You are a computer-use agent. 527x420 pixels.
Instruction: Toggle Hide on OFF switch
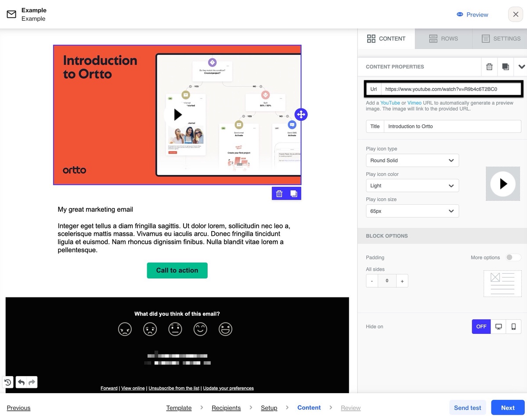point(481,326)
